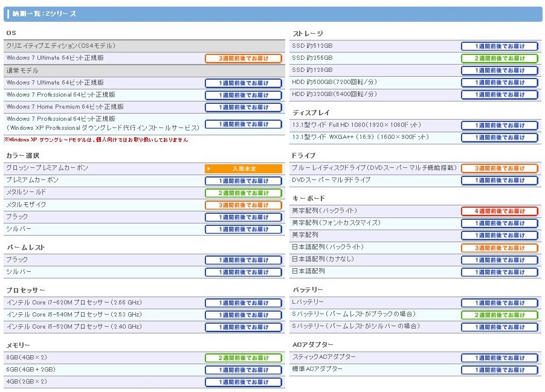Click the orange 入荷未定 badge

point(243,169)
